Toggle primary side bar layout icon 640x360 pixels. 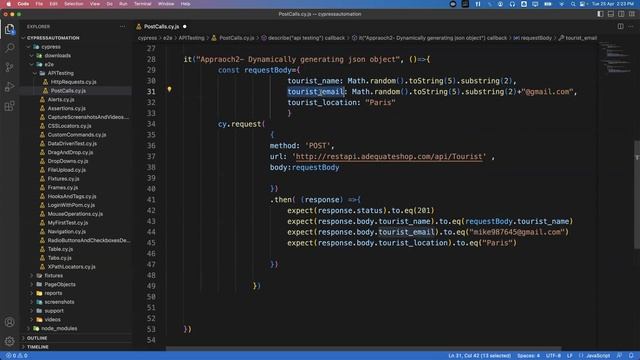coord(600,14)
